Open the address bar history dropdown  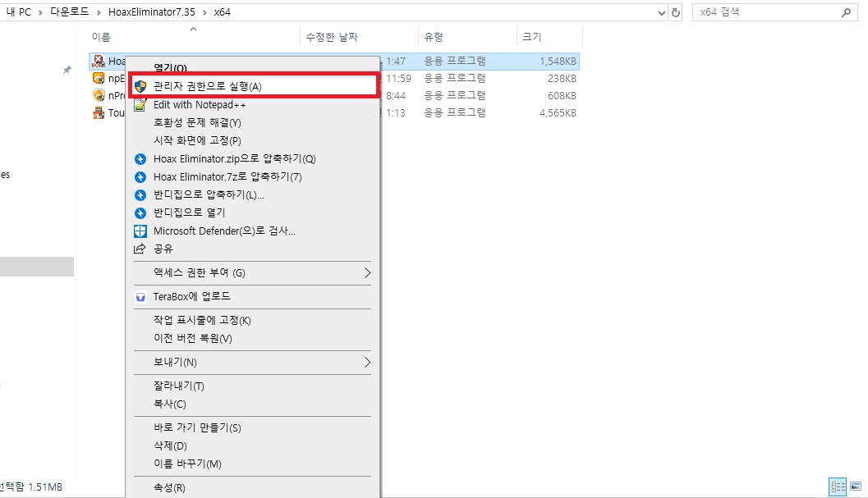[x=662, y=12]
